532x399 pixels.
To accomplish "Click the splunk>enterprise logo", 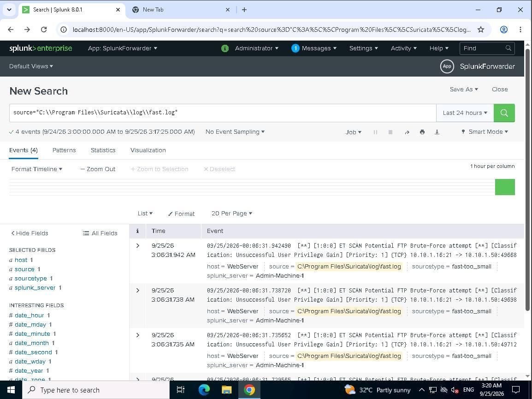I will [41, 48].
